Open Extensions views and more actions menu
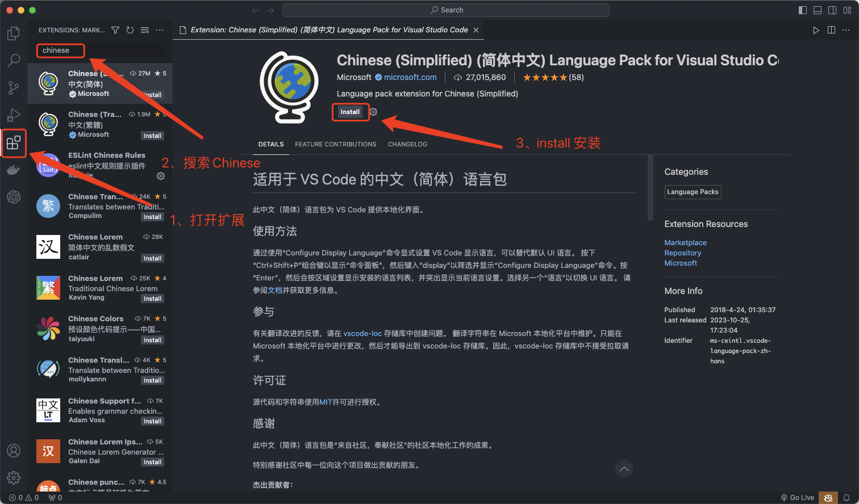 [x=160, y=30]
